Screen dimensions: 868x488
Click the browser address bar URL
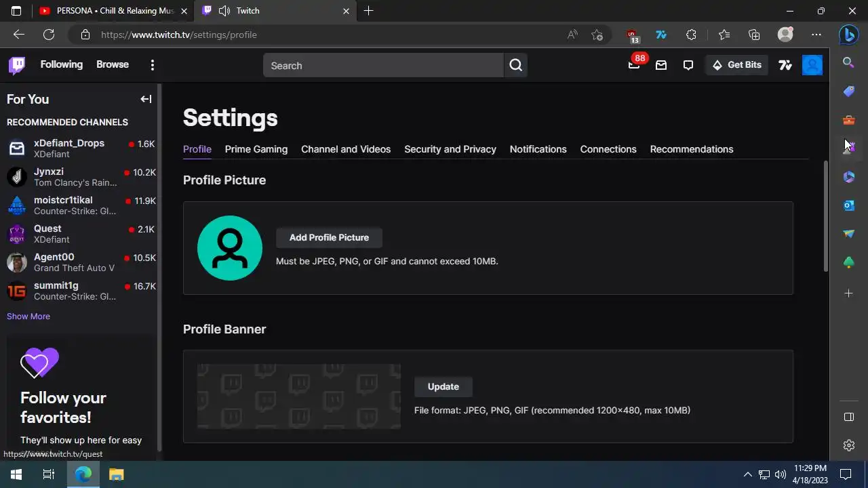click(x=179, y=35)
